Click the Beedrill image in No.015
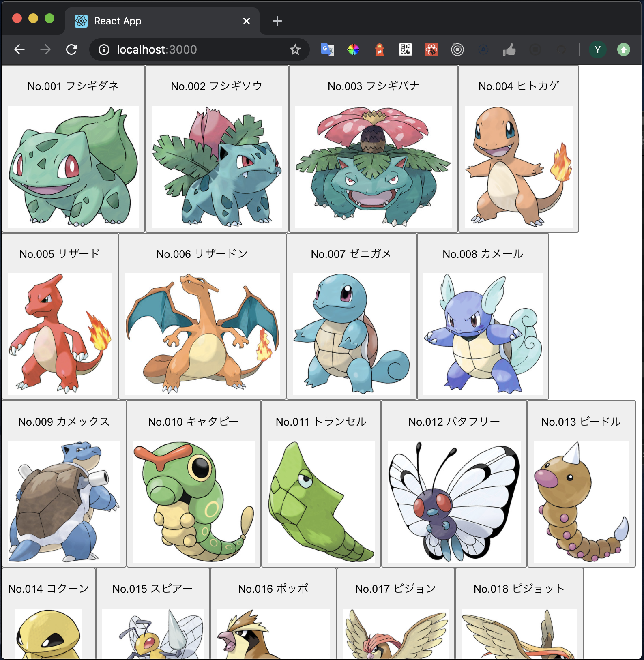Viewport: 644px width, 660px height. (x=153, y=634)
